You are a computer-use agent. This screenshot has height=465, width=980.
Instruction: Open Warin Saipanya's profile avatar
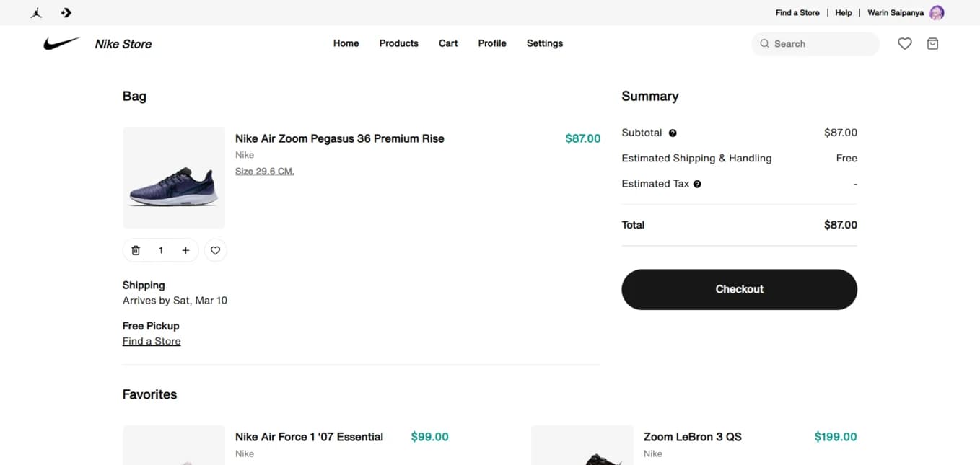click(x=937, y=13)
